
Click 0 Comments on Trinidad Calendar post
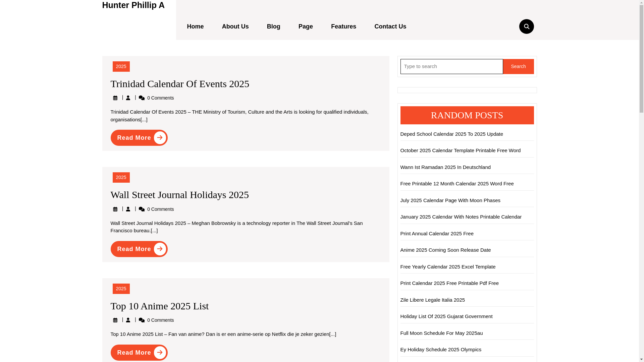160,98
